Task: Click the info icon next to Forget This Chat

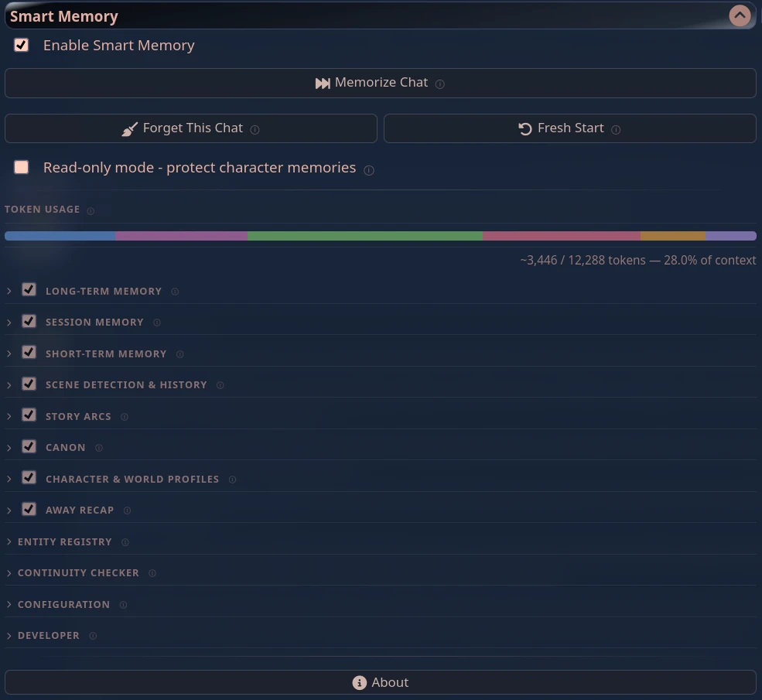Action: 255,130
